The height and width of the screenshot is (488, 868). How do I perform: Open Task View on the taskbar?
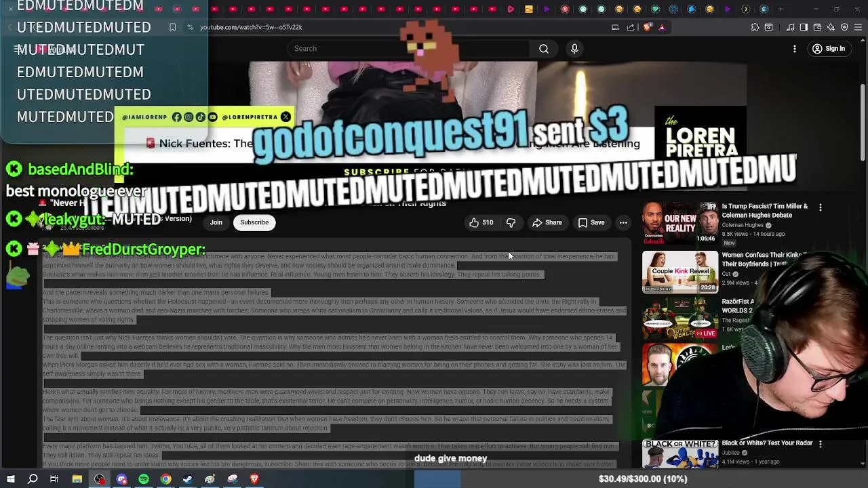click(54, 479)
